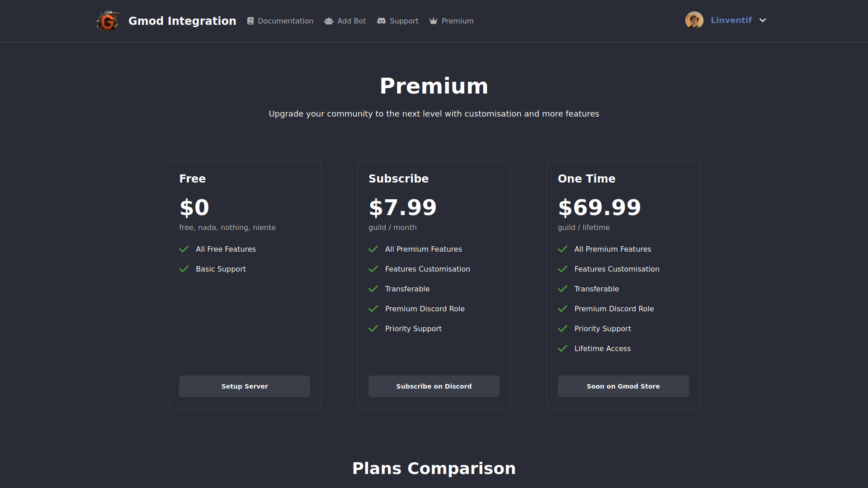The width and height of the screenshot is (868, 488).
Task: Expand the user menu chevron beside Linventif
Action: 763,20
